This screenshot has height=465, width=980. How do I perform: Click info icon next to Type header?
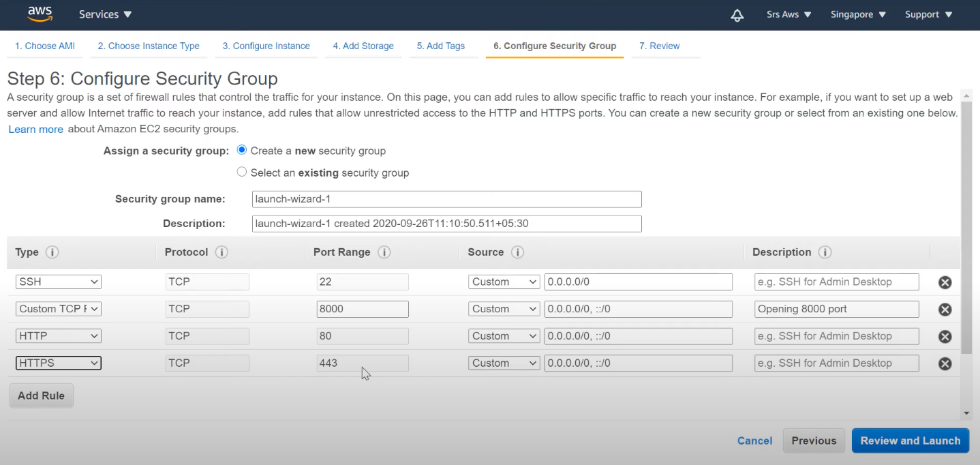[x=52, y=252]
